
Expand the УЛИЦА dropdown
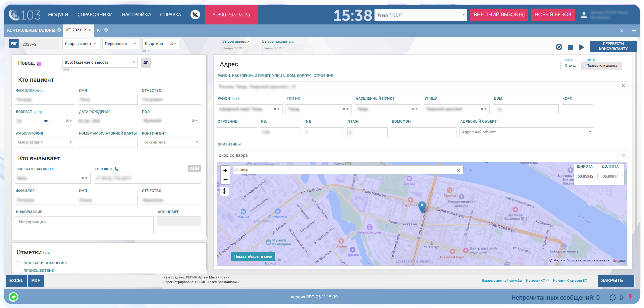coord(485,109)
